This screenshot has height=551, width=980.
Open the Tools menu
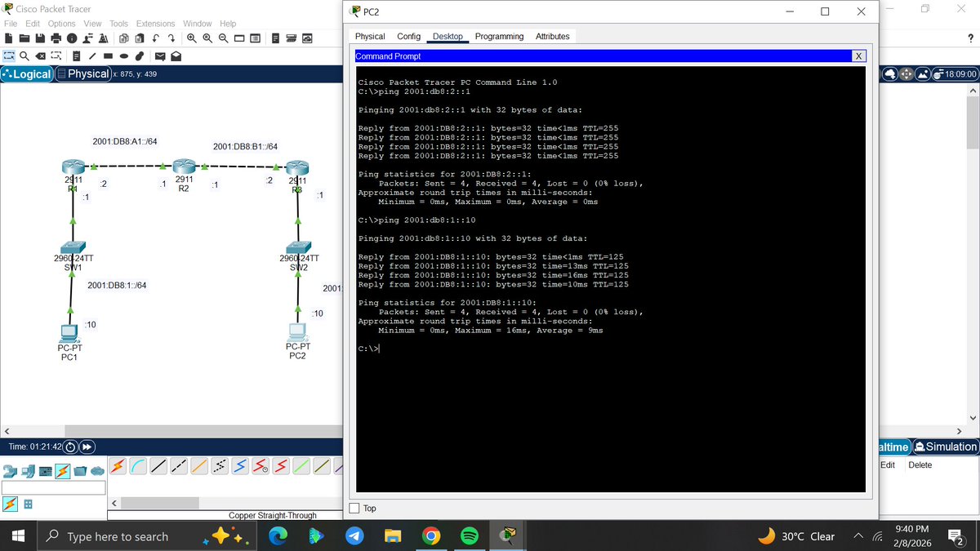point(119,24)
